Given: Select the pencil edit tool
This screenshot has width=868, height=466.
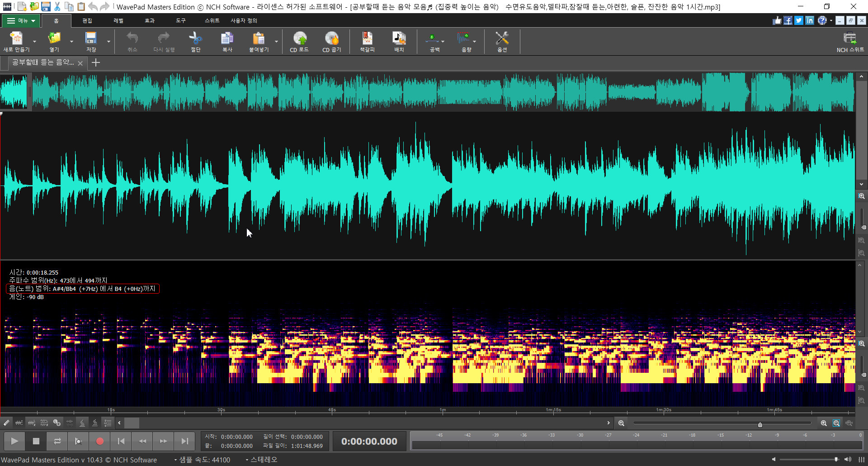Looking at the screenshot, I should point(6,423).
